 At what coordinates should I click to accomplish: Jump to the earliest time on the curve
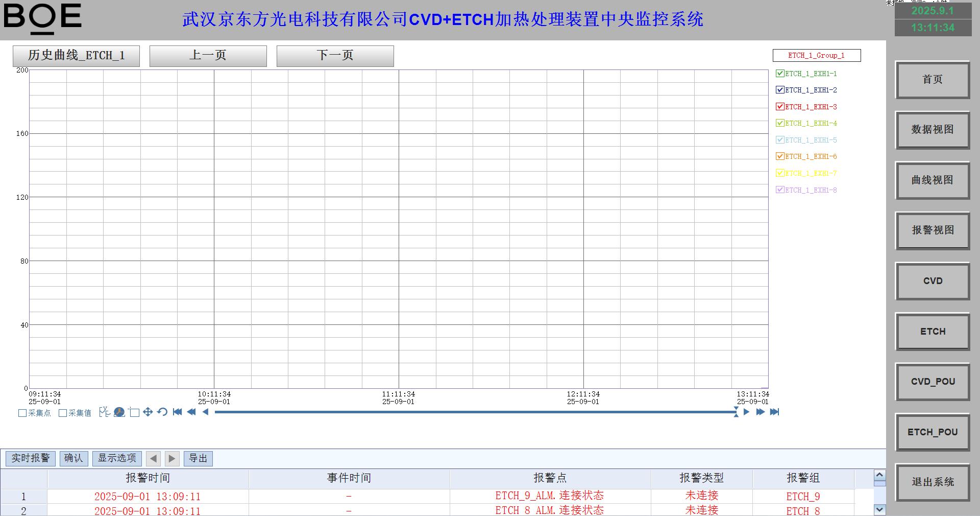[x=177, y=412]
